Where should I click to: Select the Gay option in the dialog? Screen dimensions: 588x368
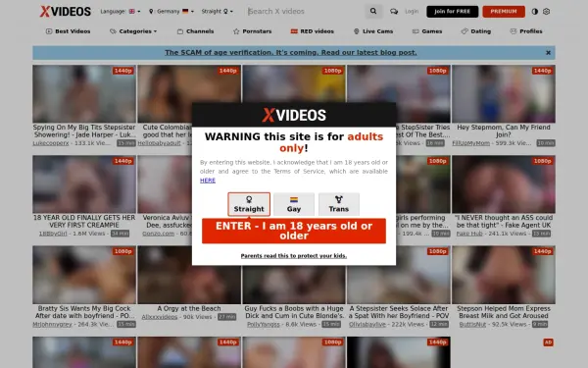[294, 204]
